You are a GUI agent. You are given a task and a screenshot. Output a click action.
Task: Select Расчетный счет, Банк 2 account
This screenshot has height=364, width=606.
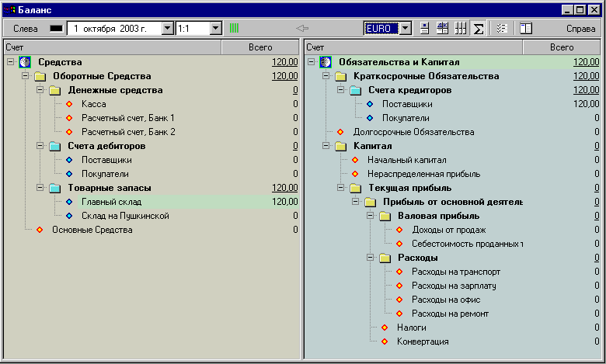point(128,132)
